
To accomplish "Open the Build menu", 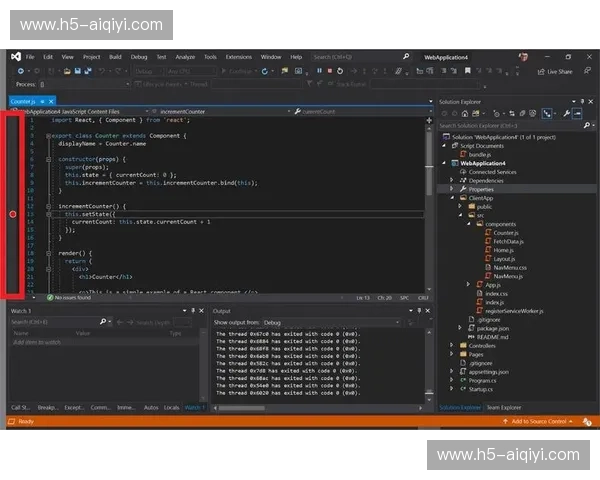I will pyautogui.click(x=115, y=57).
